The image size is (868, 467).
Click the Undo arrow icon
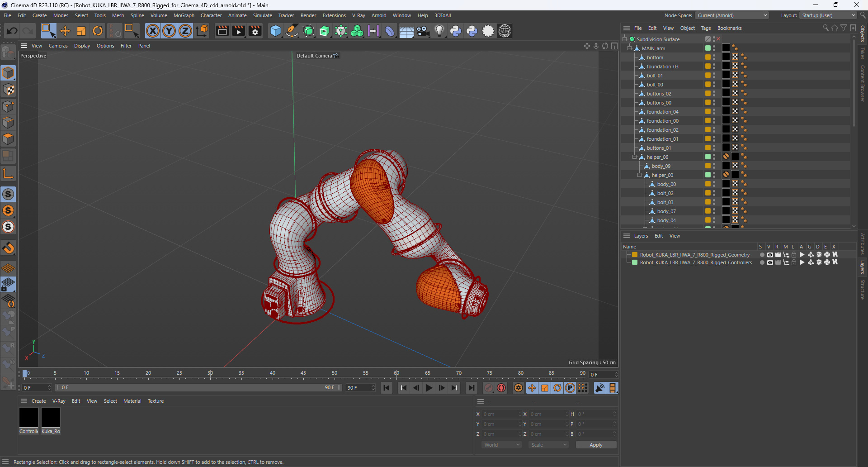coord(12,31)
